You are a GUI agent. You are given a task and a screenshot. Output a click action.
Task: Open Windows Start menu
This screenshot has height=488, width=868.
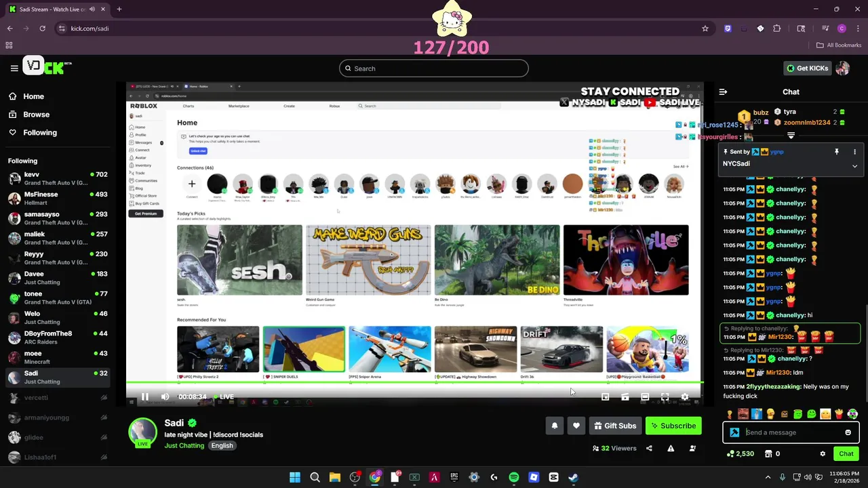coord(295,477)
